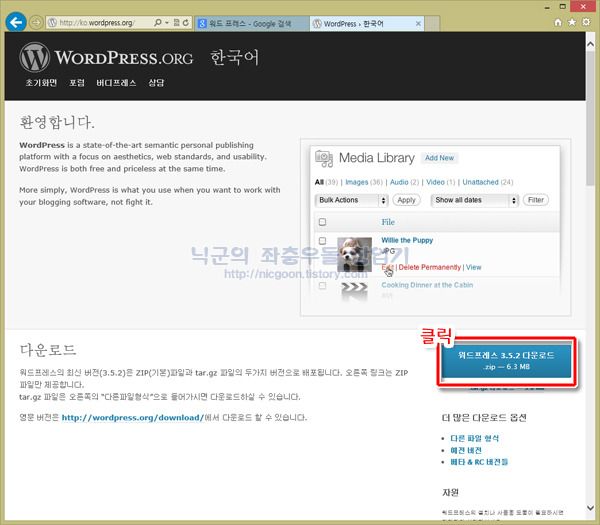Click the File column header
600x525 pixels.
pos(388,222)
